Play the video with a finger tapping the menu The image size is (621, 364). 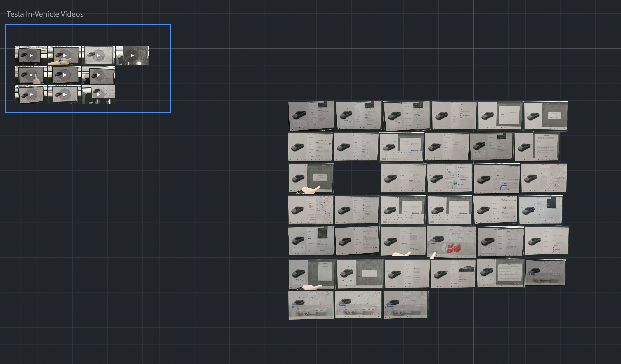click(31, 75)
